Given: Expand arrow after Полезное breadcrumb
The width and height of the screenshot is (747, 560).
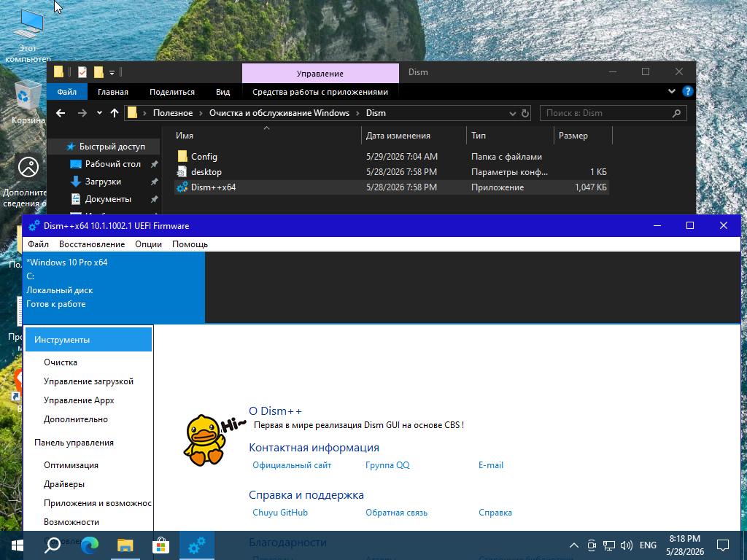Looking at the screenshot, I should pos(201,113).
